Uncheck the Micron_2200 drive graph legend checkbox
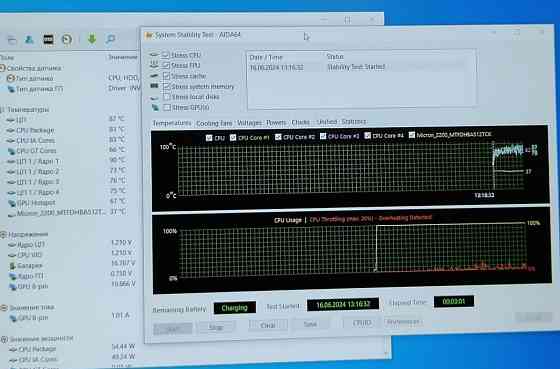 pos(412,135)
